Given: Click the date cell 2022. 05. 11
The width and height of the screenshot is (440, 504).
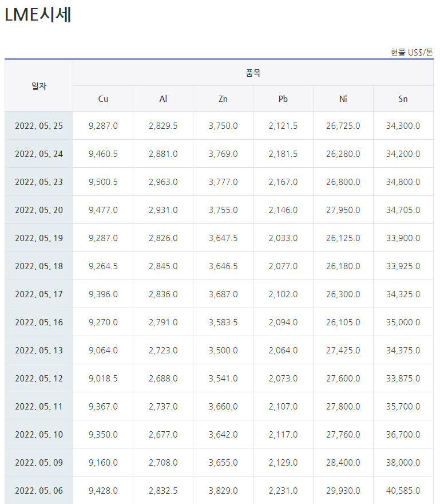Looking at the screenshot, I should point(39,406).
